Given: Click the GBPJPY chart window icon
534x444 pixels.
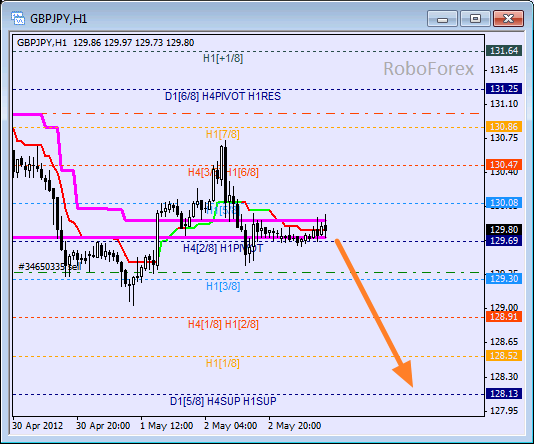Looking at the screenshot, I should coord(18,18).
